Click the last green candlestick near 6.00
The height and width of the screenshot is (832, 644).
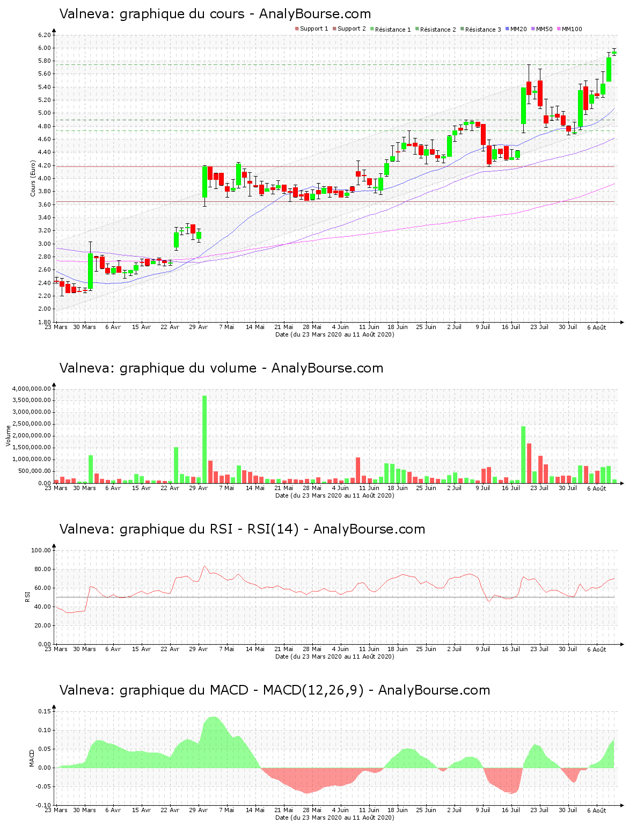tap(614, 53)
